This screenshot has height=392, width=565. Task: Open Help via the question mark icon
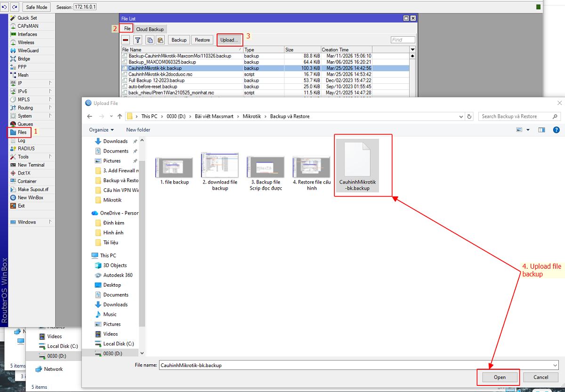click(557, 130)
